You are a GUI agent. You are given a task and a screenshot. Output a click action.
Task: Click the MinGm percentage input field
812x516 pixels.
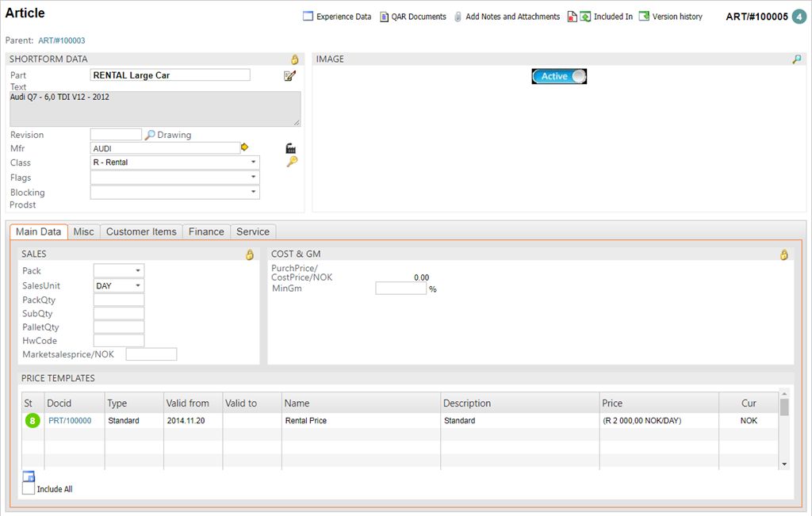click(400, 289)
